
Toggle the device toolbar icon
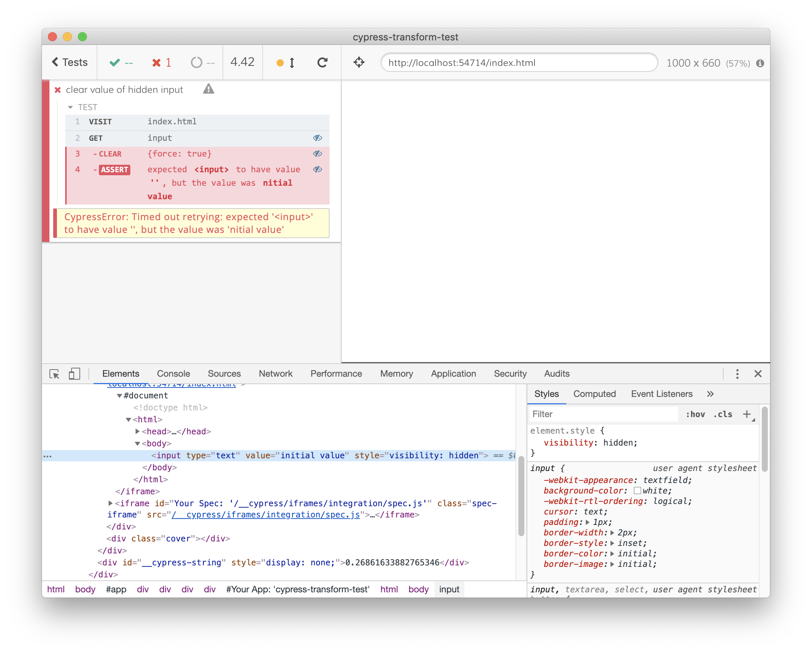tap(74, 374)
